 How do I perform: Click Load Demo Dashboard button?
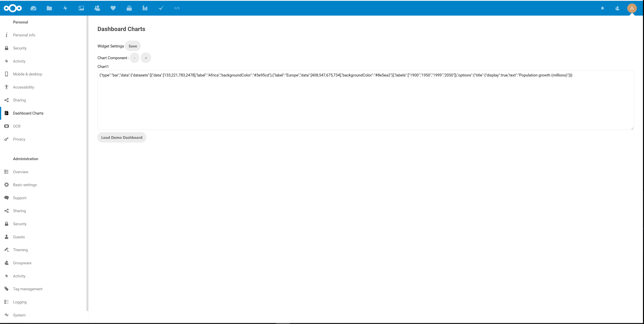tap(122, 138)
